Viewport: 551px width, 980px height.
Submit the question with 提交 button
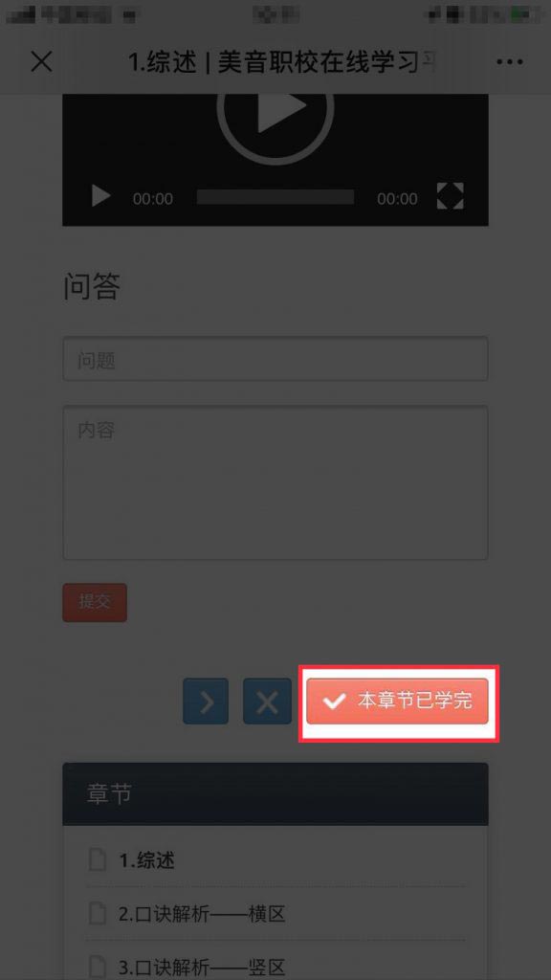pos(95,603)
